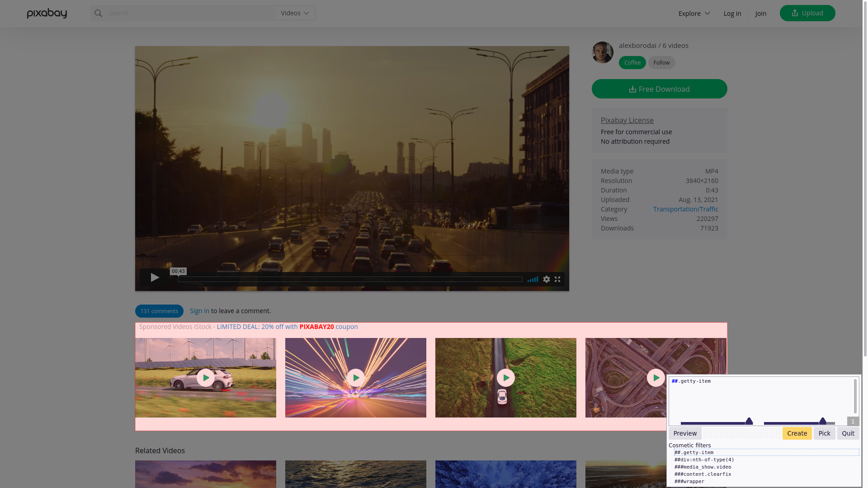The width and height of the screenshot is (868, 488).
Task: Play the highway interchange sponsored video
Action: click(656, 378)
